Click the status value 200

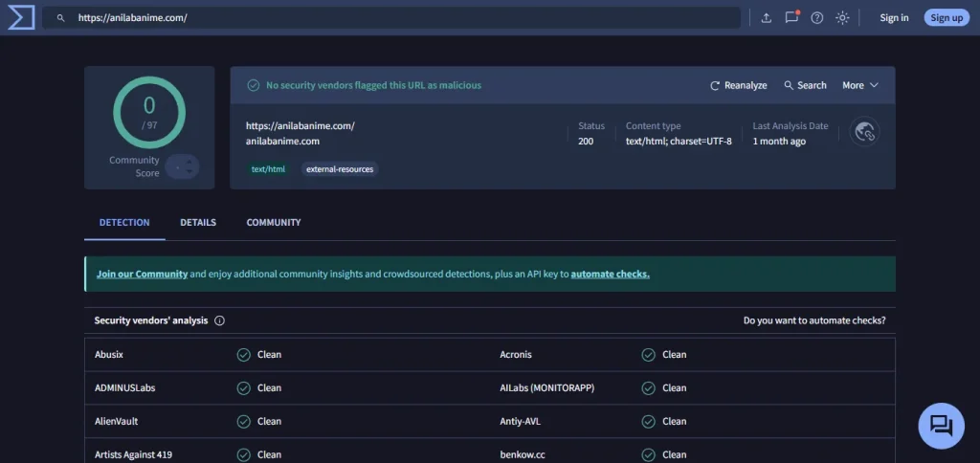[x=586, y=142]
